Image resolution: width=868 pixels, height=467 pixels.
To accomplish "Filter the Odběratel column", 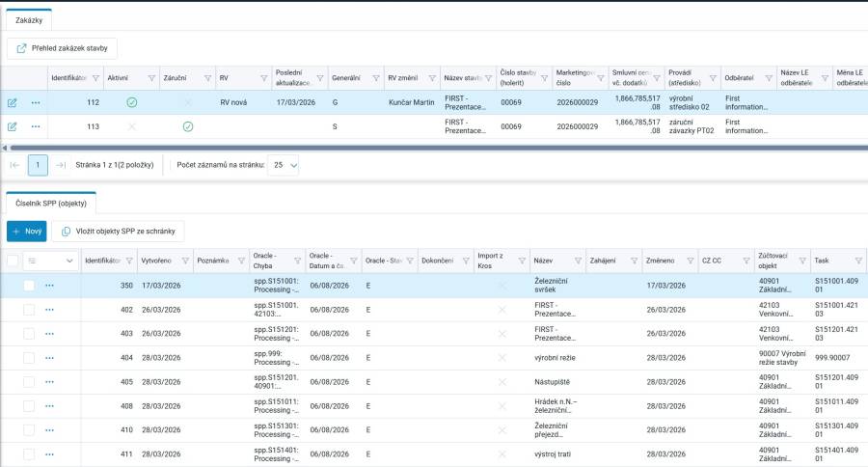I will (769, 78).
